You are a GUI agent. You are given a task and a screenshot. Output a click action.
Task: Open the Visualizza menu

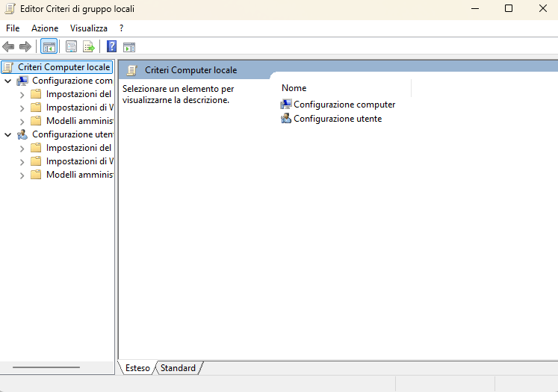point(89,28)
